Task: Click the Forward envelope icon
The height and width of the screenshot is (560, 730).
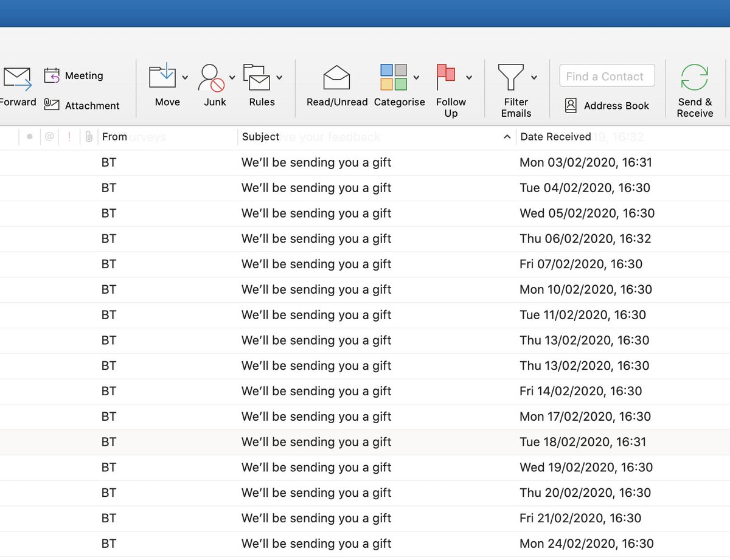Action: [17, 79]
